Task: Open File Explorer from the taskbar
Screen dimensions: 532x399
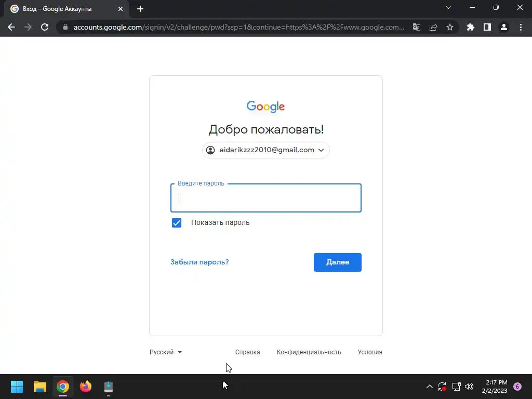Action: tap(39, 387)
